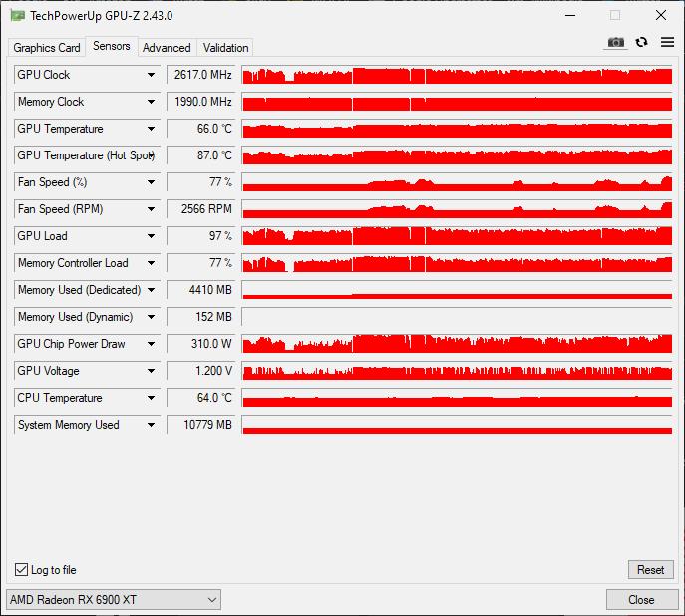Go to the Validation tab
Image resolution: width=685 pixels, height=616 pixels.
pos(226,48)
